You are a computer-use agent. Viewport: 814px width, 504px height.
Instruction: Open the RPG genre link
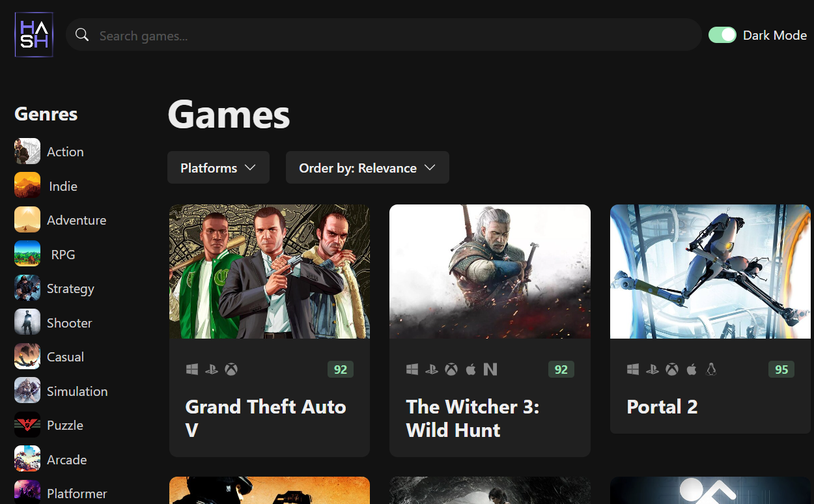pos(63,255)
